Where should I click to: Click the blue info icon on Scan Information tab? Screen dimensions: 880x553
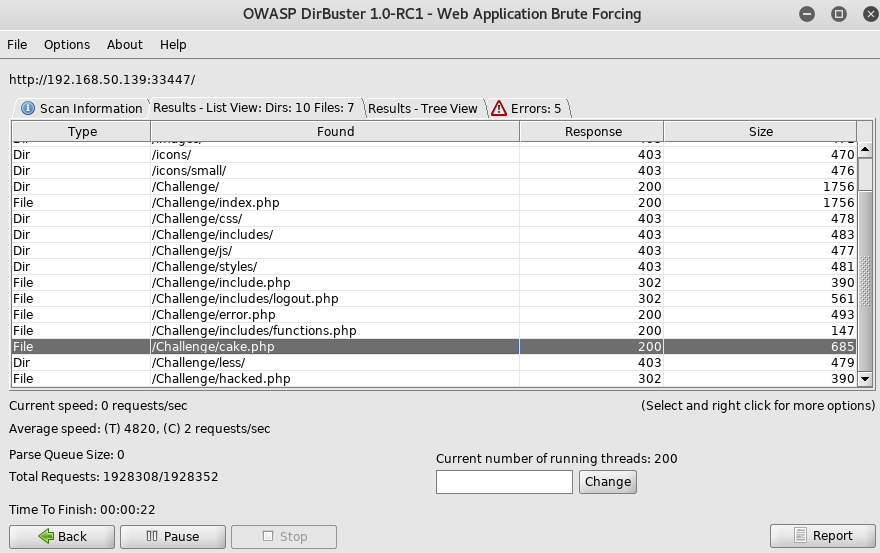(28, 108)
